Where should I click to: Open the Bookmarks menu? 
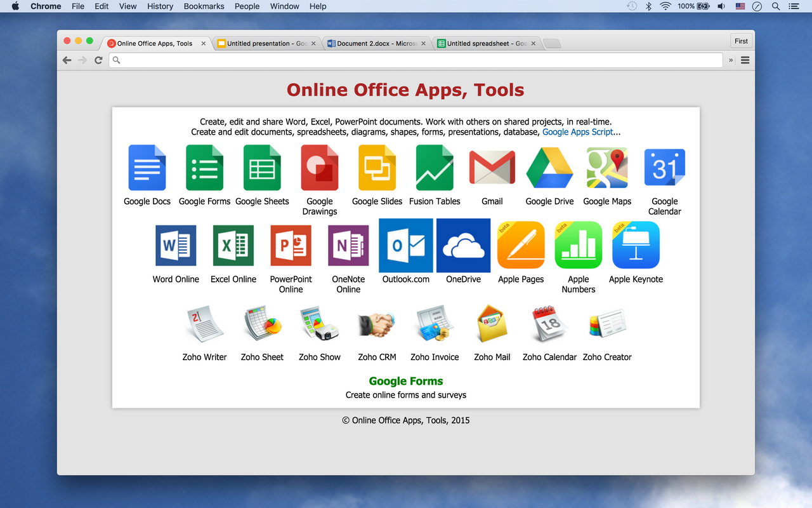[204, 6]
